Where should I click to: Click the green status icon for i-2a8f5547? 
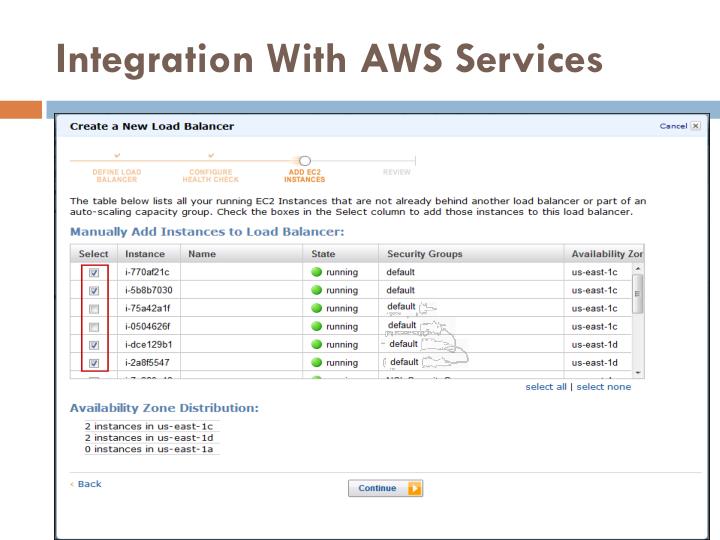(316, 362)
